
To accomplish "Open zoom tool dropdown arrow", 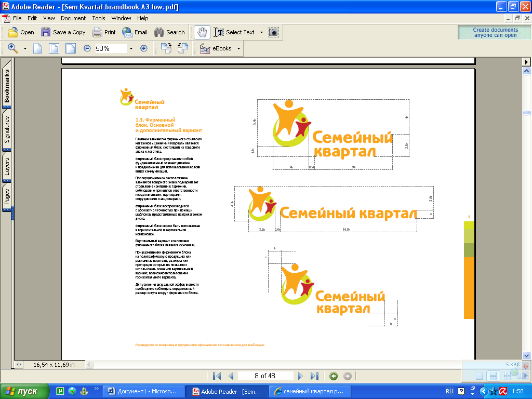I will click(25, 48).
